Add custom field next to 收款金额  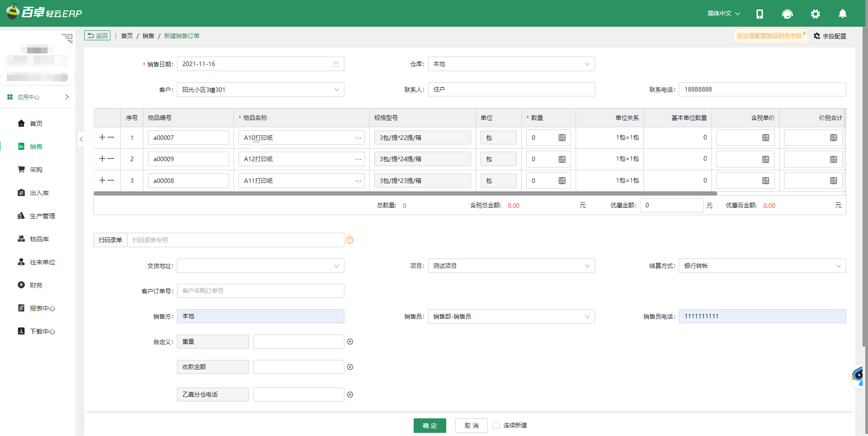point(350,367)
